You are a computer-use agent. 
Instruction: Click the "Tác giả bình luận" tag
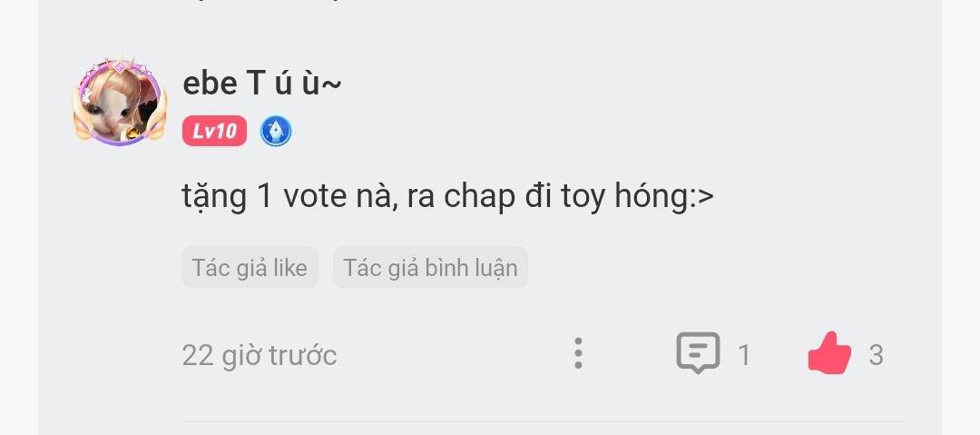[431, 268]
